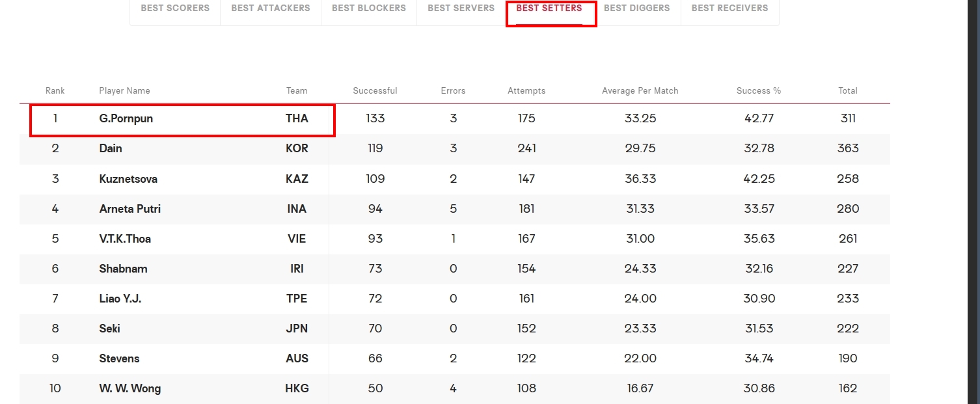Click team code JPN for Seki
Screen dimensions: 980x404
click(x=297, y=329)
